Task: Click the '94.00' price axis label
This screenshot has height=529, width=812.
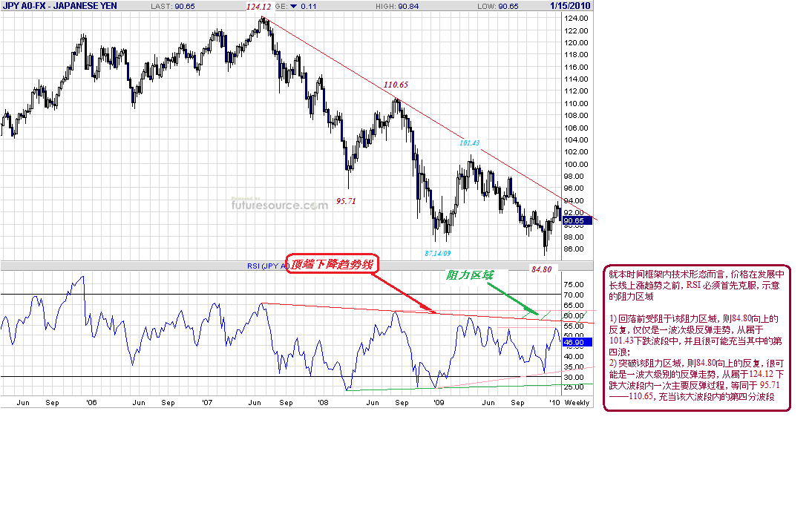Action: [x=574, y=200]
